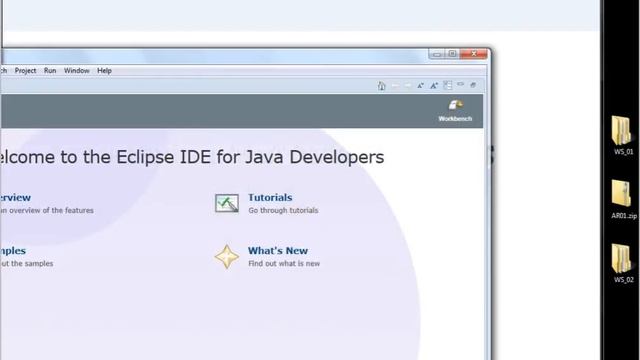
Task: Click the 'Go through tutorials' description
Action: (283, 211)
